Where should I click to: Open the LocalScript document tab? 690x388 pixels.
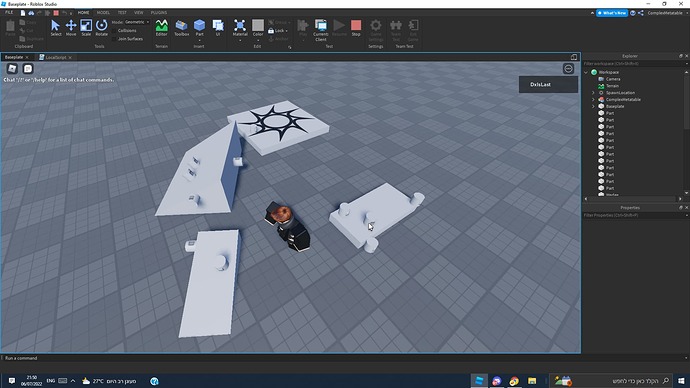tap(55, 57)
